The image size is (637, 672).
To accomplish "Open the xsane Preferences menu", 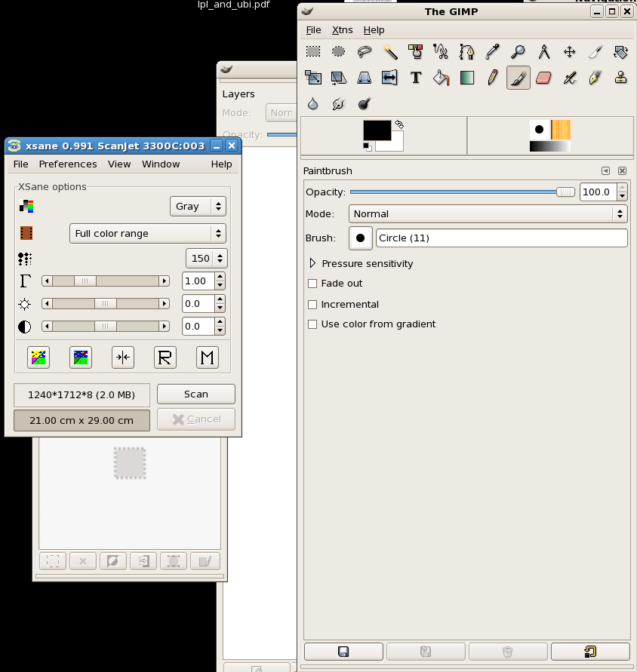I will [68, 164].
